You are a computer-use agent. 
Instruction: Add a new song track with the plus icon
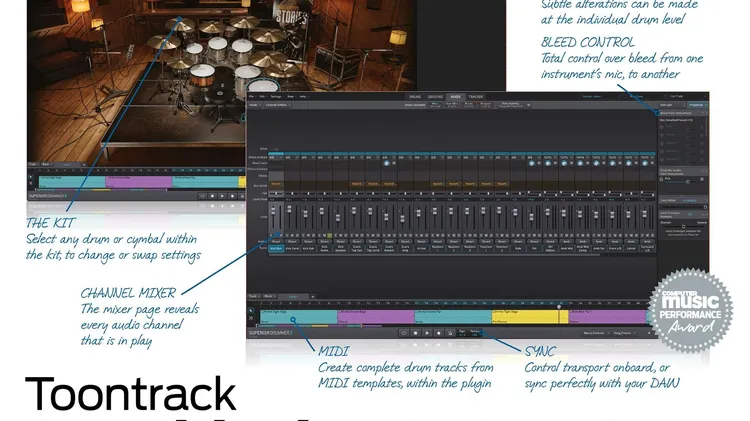pos(312,297)
